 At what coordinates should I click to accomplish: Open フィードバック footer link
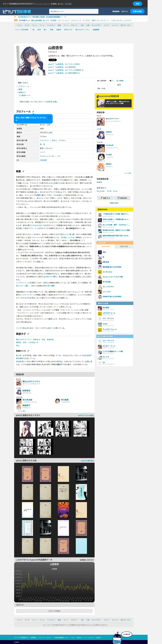pyautogui.click(x=89, y=637)
